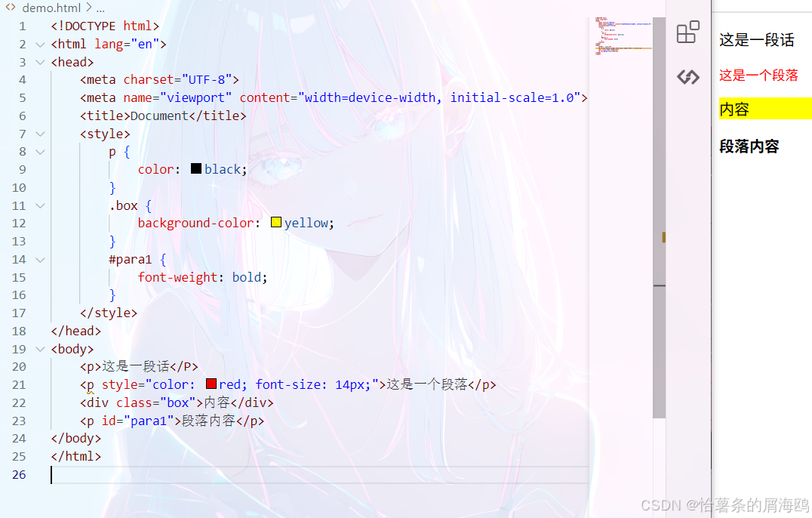Viewport: 812px width, 518px height.
Task: Collapse the p rule fold on line 8
Action: click(x=40, y=153)
